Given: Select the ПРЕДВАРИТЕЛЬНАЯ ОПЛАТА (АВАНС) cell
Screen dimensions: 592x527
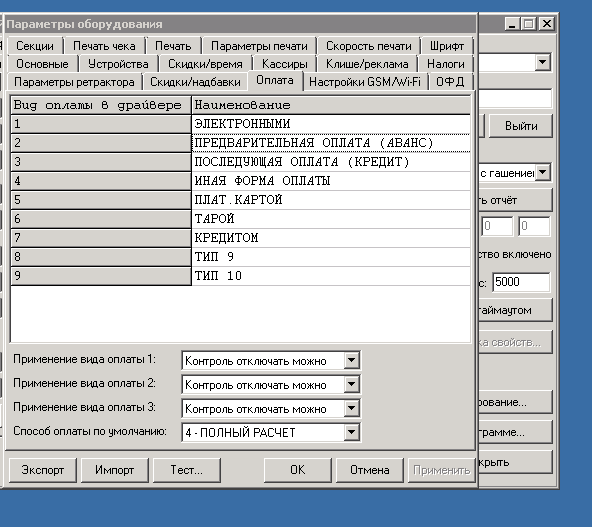Looking at the screenshot, I should click(x=331, y=143).
